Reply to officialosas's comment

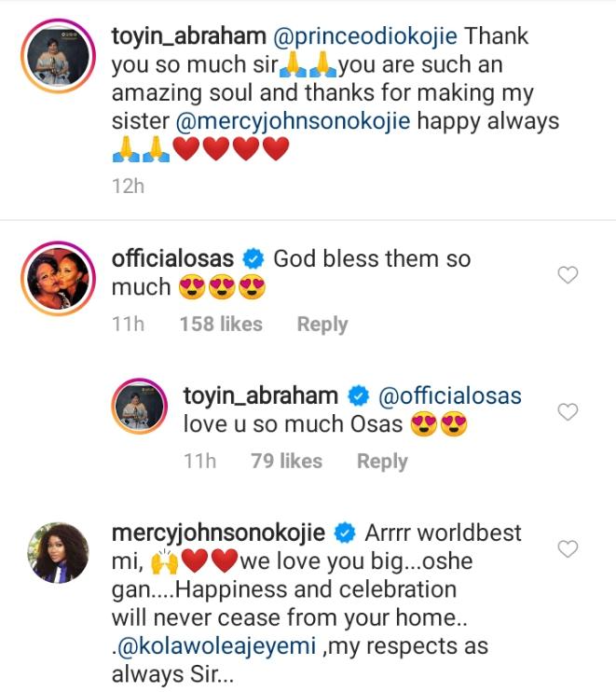[x=322, y=325]
